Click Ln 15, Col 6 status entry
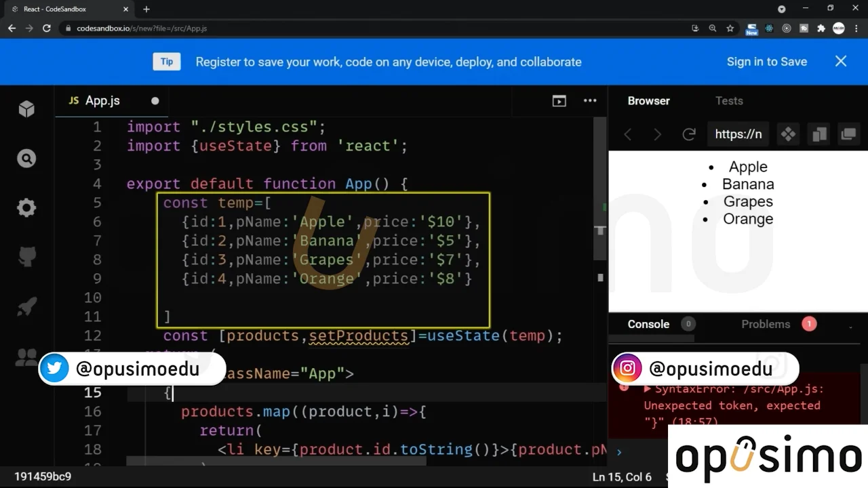Screen dimensions: 868x488 622,476
